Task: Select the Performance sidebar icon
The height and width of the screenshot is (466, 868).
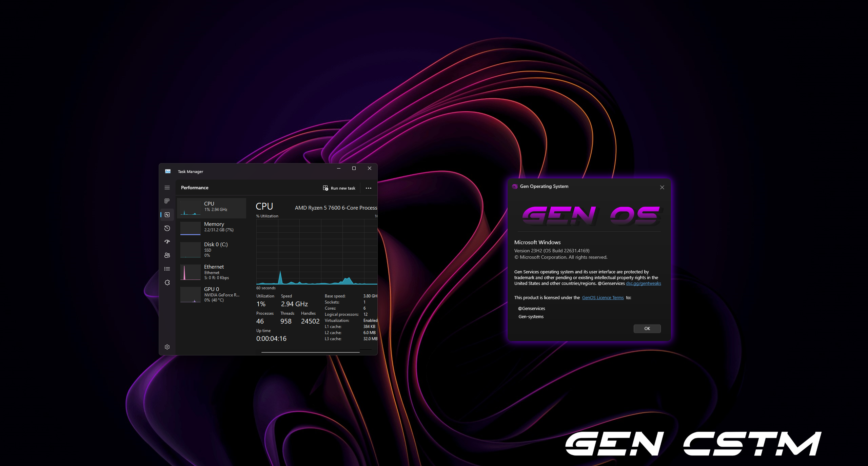Action: [x=167, y=214]
